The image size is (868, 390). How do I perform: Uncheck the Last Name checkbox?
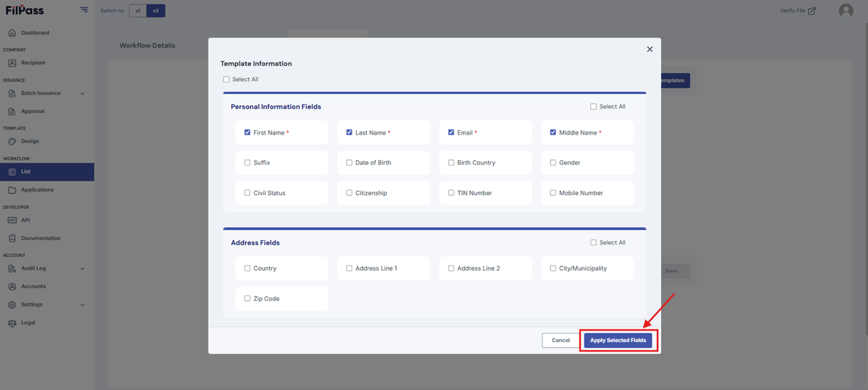[x=349, y=132]
